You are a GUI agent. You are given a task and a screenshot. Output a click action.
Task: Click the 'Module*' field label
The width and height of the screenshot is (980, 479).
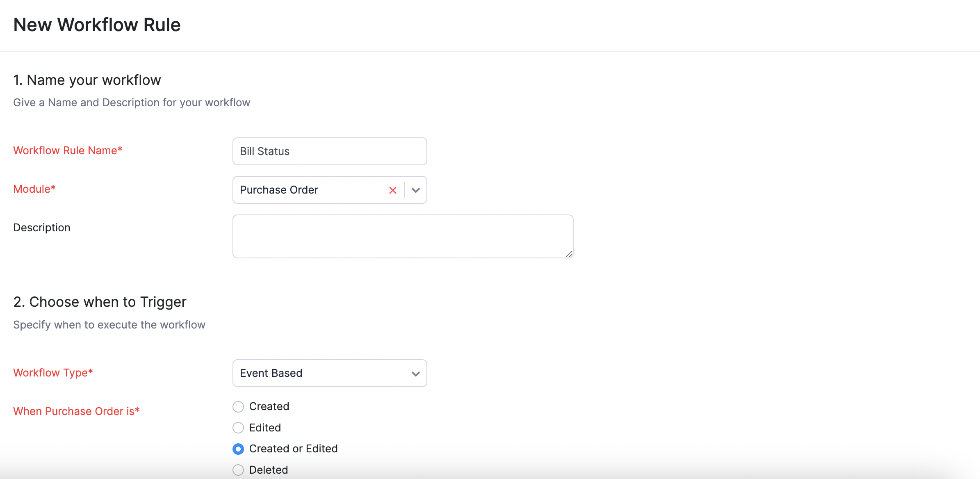34,189
